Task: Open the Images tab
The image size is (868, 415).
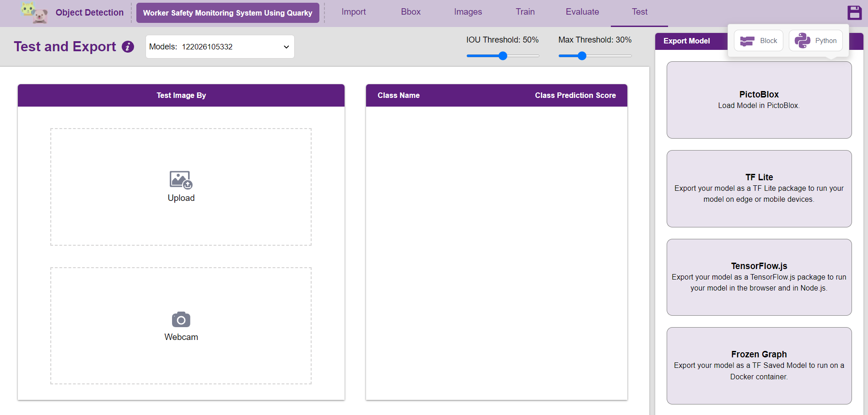Action: 468,12
